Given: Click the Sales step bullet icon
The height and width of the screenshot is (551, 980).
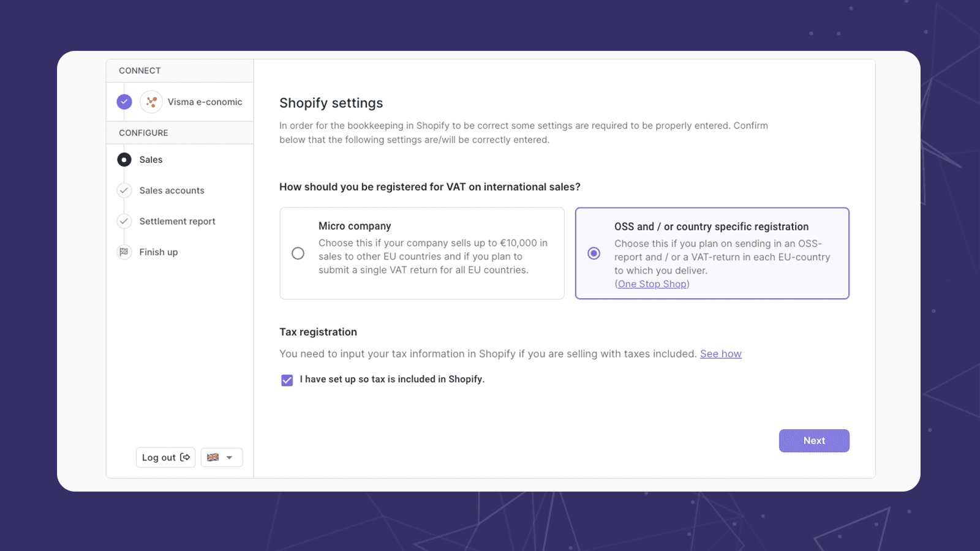Looking at the screenshot, I should point(124,160).
